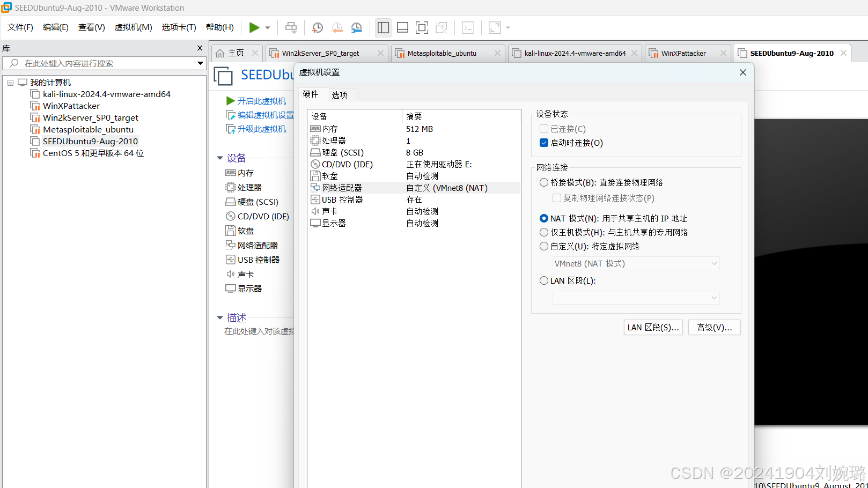Screen dimensions: 868x488
Task: Open the snapshot manager toolbar icon
Action: point(357,27)
